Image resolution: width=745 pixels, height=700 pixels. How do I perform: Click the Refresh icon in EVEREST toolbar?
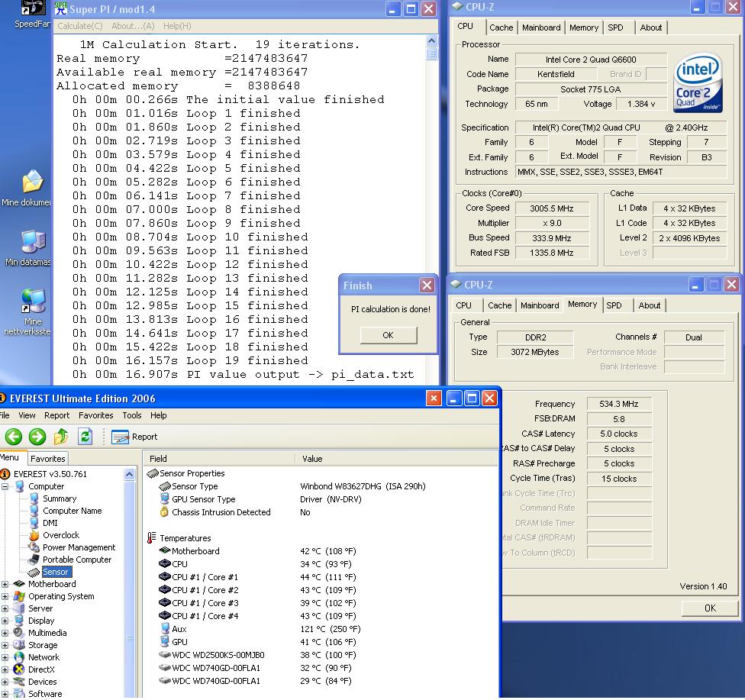coord(85,436)
